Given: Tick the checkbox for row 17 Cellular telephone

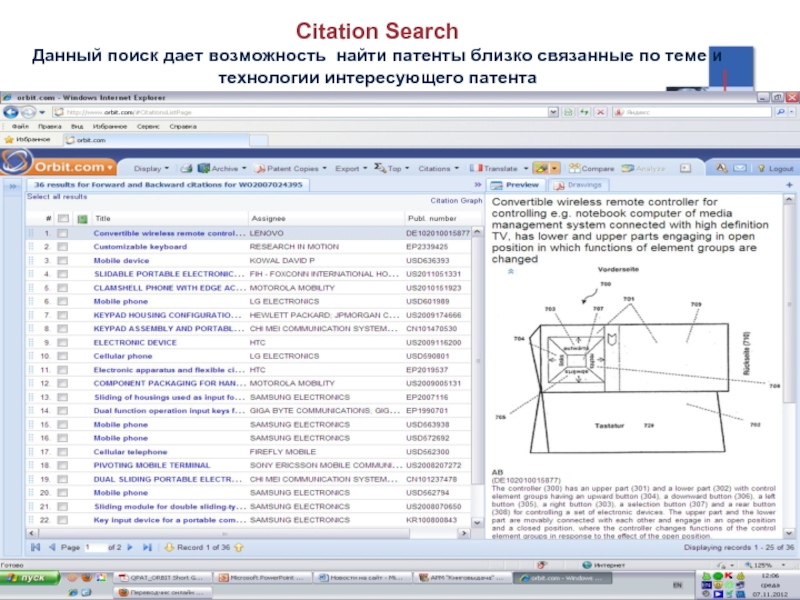Looking at the screenshot, I should 62,452.
